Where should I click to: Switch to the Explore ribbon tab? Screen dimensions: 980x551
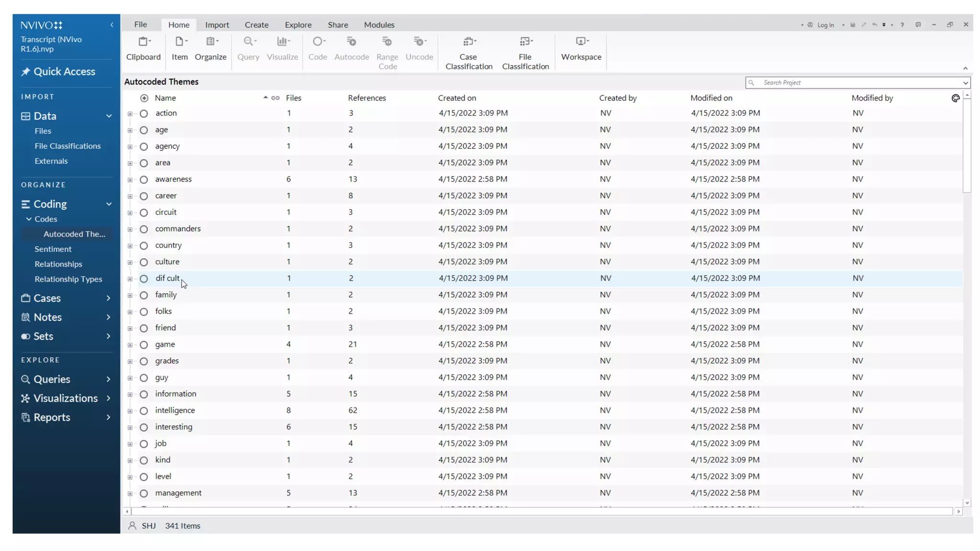298,25
